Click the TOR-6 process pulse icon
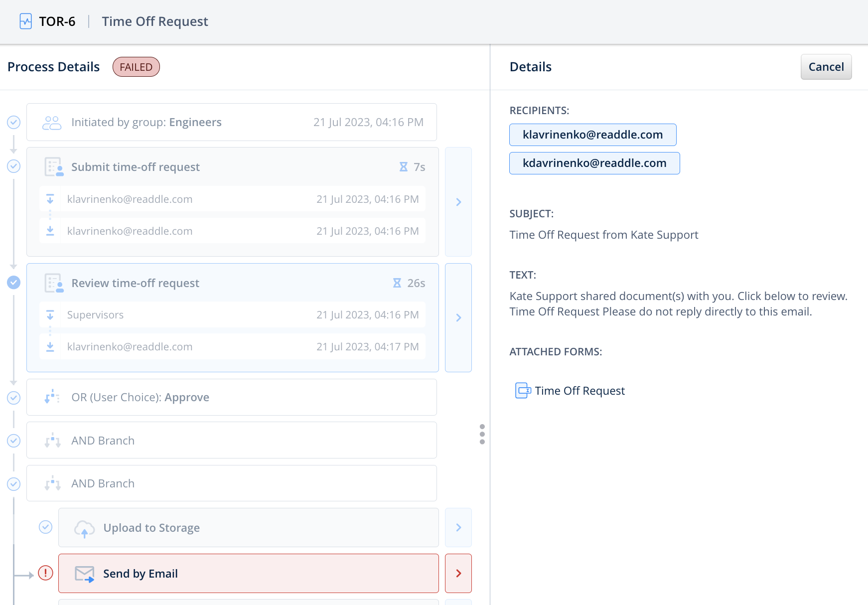Image resolution: width=868 pixels, height=605 pixels. [x=25, y=21]
